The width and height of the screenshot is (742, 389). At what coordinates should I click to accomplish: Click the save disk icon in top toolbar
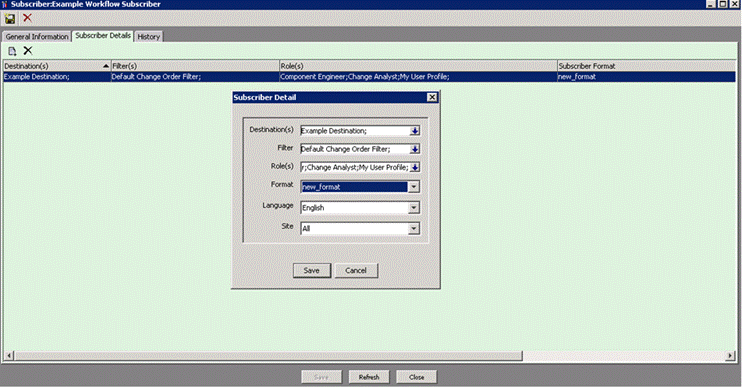9,19
